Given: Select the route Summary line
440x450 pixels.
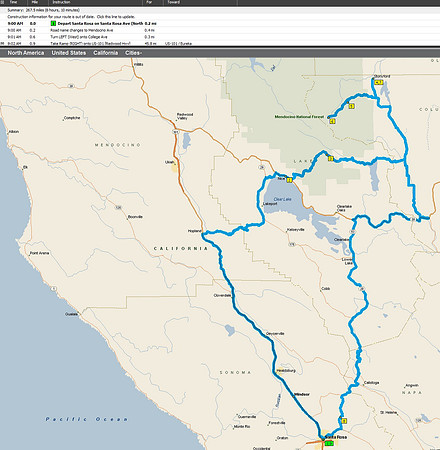Looking at the screenshot, I should click(43, 10).
